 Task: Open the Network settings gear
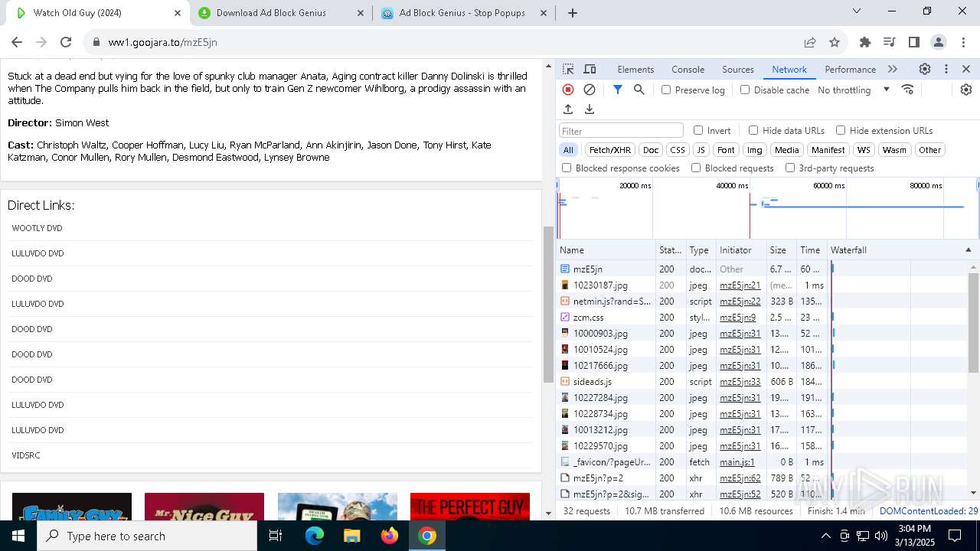coord(966,90)
